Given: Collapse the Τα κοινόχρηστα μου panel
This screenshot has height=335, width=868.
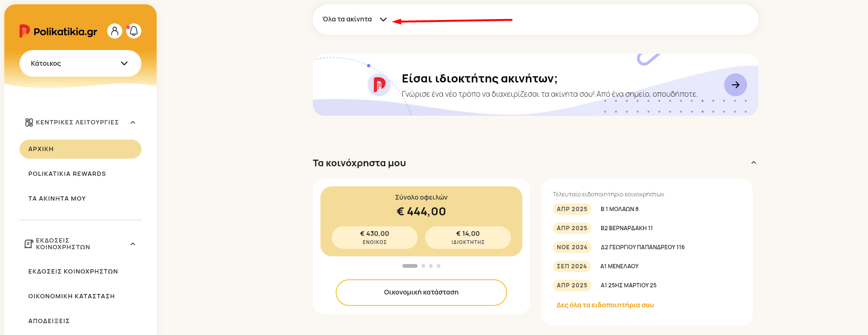Looking at the screenshot, I should pyautogui.click(x=754, y=162).
